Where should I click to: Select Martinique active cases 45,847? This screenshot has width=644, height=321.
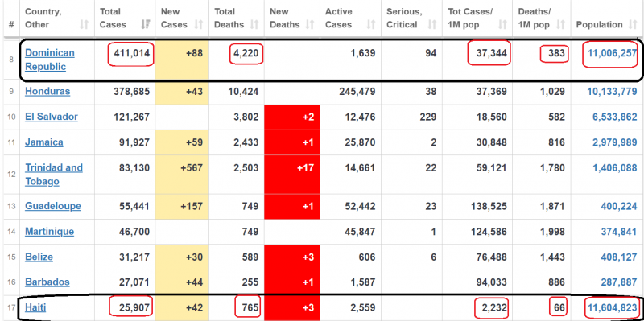(x=360, y=232)
